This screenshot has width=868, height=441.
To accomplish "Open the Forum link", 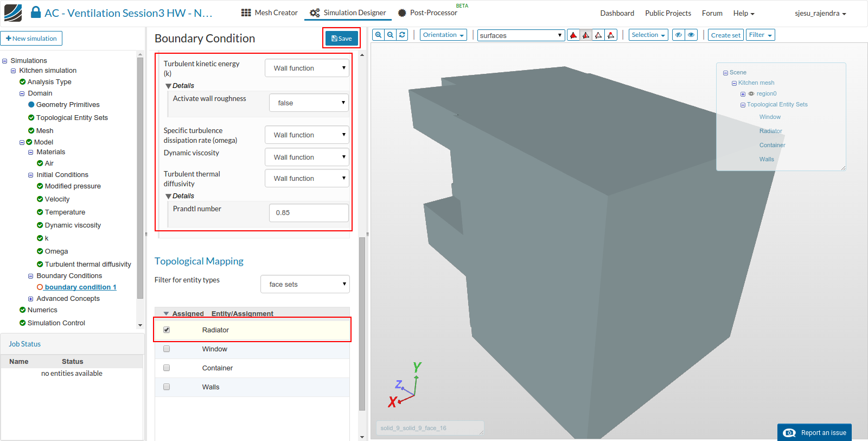I will tap(712, 13).
